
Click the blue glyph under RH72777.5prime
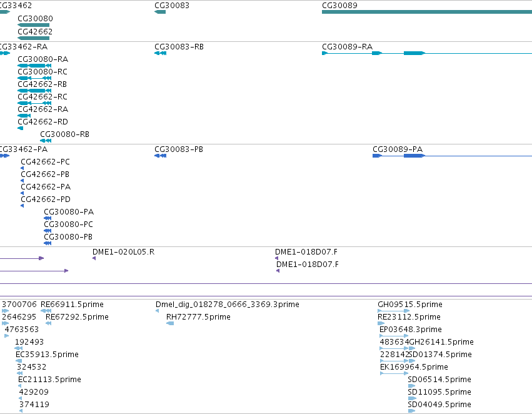tap(170, 323)
